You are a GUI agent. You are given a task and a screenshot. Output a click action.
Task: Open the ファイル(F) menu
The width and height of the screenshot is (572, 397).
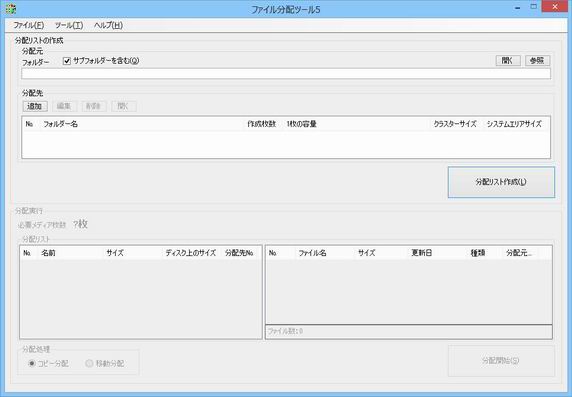(x=28, y=25)
